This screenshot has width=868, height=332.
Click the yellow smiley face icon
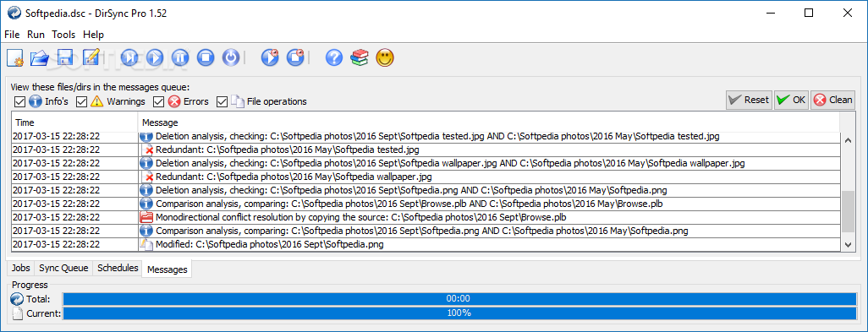tap(385, 57)
